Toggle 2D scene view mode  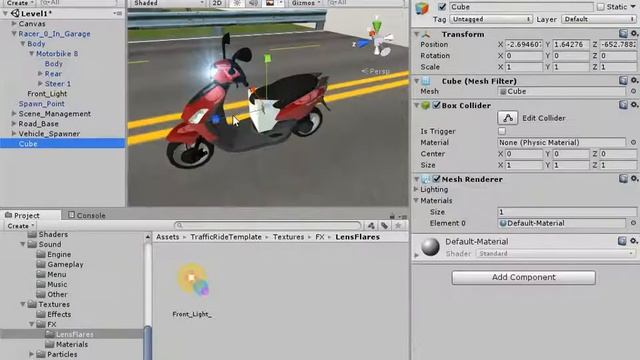(x=217, y=3)
